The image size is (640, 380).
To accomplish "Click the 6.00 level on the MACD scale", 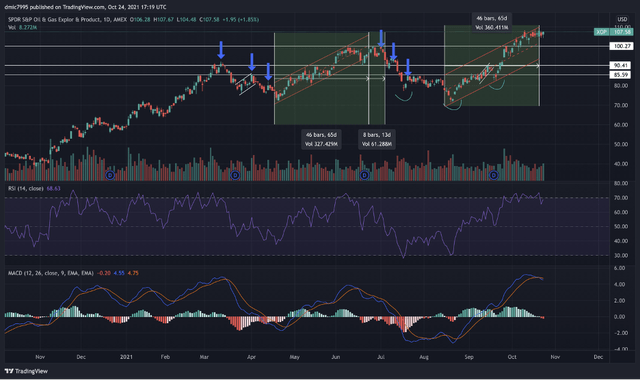I will coord(620,268).
